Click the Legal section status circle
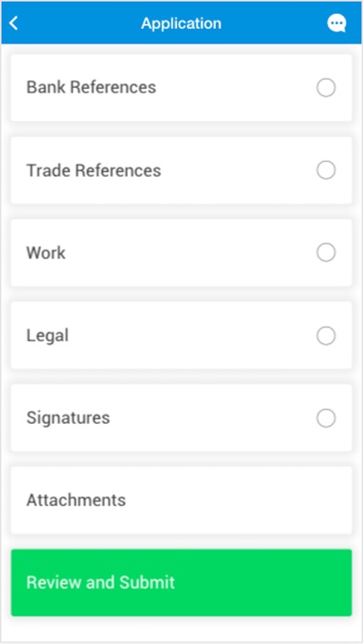This screenshot has height=644, width=363. click(x=326, y=336)
